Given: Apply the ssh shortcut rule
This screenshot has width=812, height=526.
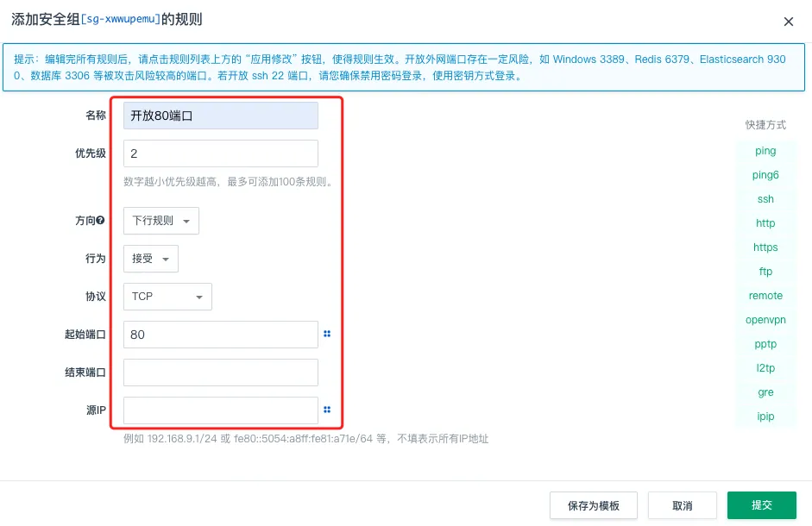Looking at the screenshot, I should [765, 199].
